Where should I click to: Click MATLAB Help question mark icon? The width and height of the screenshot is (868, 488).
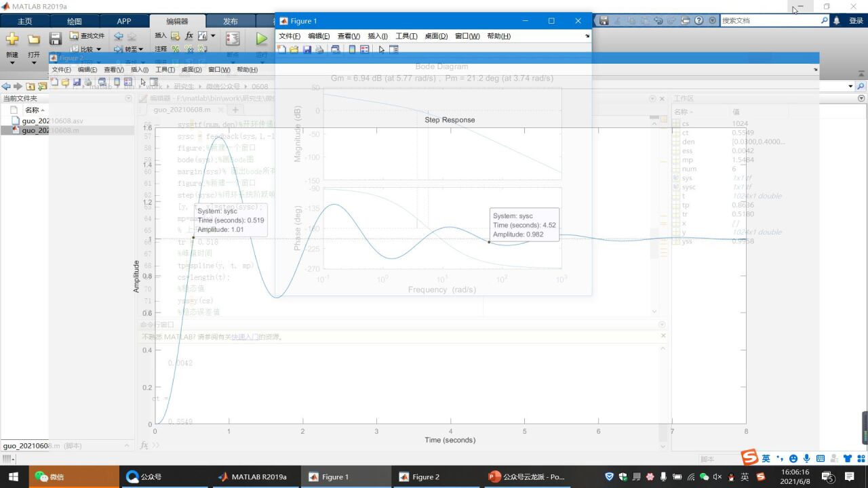tap(698, 20)
